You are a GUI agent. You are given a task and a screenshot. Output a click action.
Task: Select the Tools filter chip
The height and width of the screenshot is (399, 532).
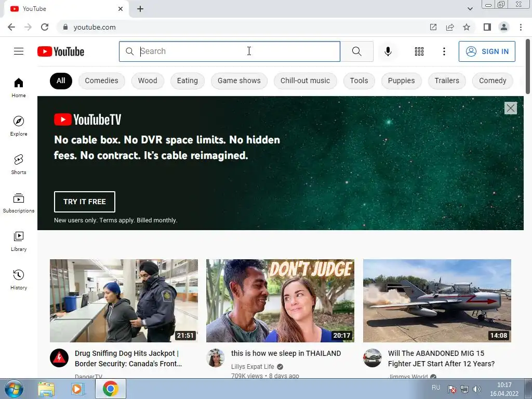[x=359, y=81]
